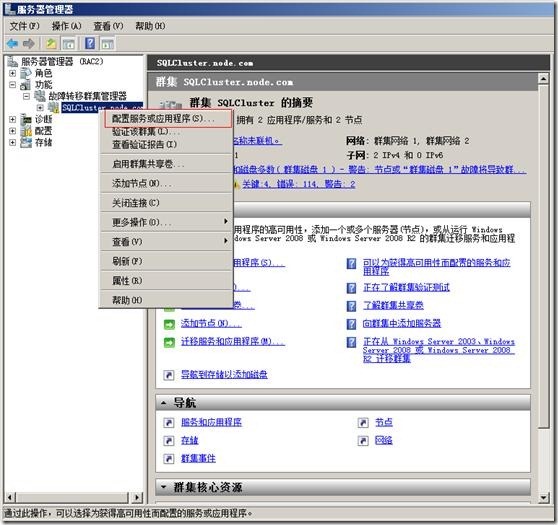Image resolution: width=558 pixels, height=525 pixels.
Task: Open 更多操作(O)... submenu in context menu
Action: pos(166,222)
